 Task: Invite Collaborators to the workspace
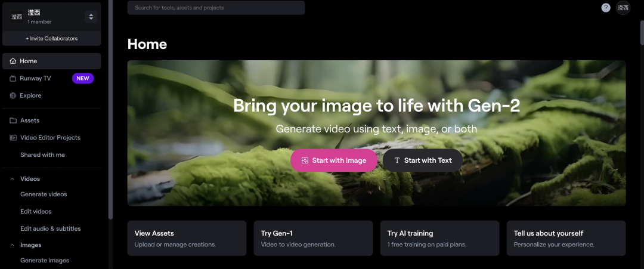tap(52, 39)
